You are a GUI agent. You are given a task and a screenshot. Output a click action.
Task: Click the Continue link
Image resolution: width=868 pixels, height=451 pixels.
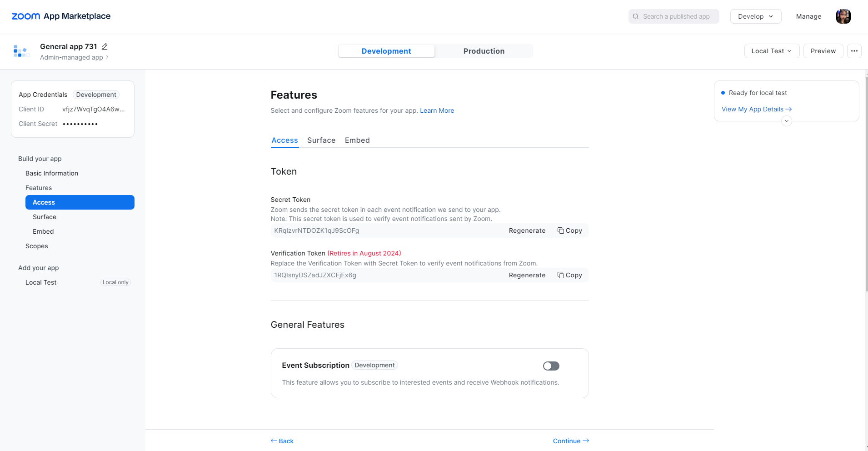(571, 441)
